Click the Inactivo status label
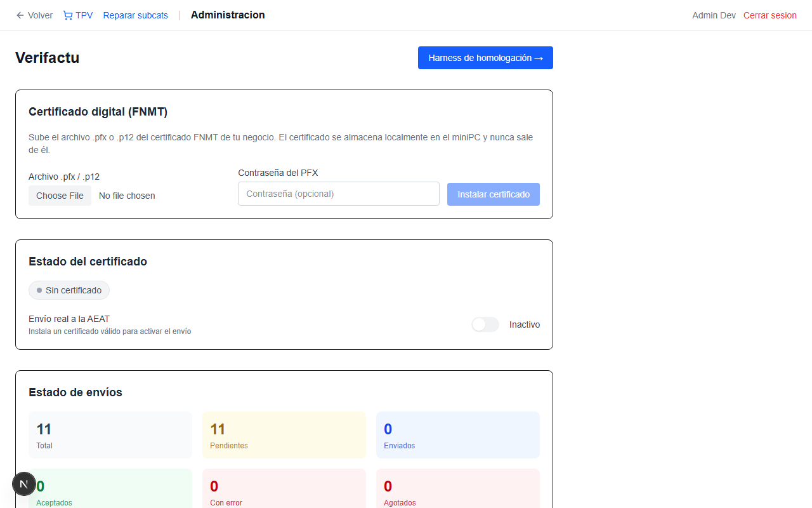Screen dimensions: 812x508 (x=525, y=324)
